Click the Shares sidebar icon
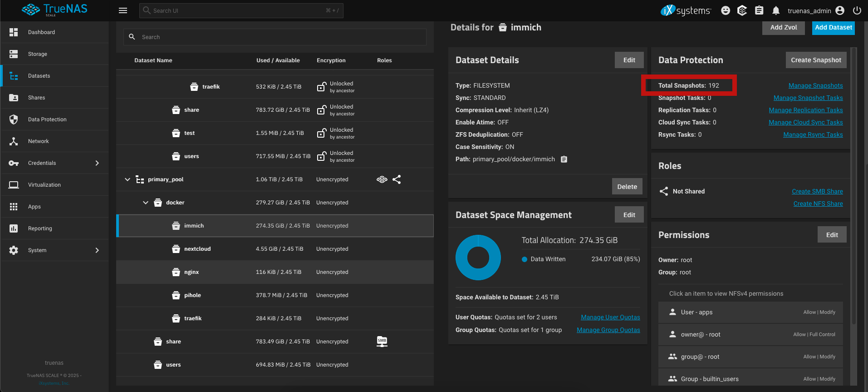Screen dimensions: 868x392 [x=14, y=98]
